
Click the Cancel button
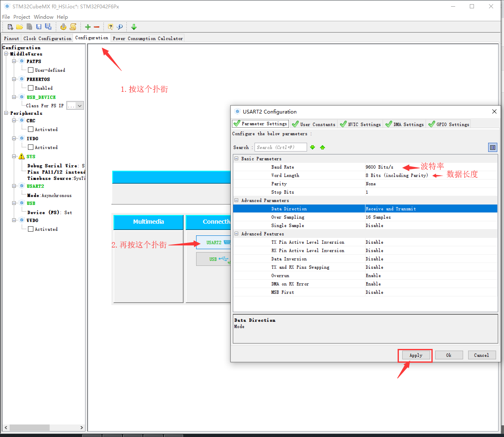tap(482, 355)
